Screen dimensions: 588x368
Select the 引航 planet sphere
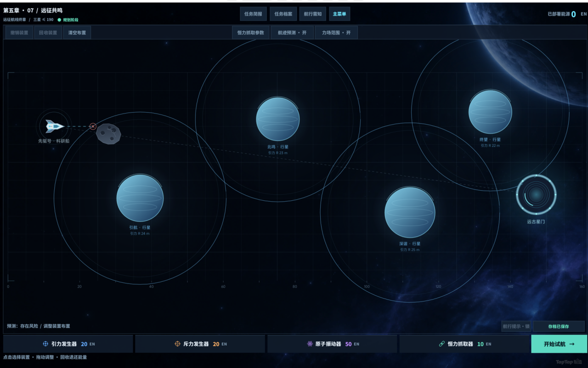140,198
